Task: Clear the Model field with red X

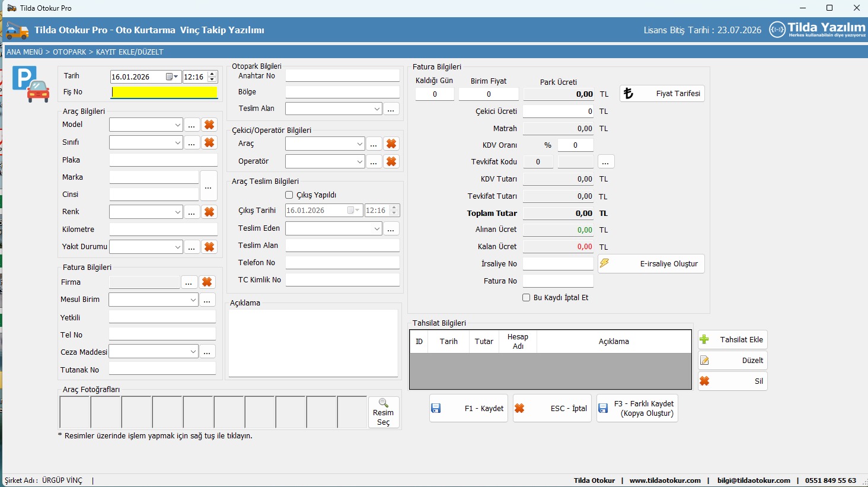Action: click(x=209, y=125)
